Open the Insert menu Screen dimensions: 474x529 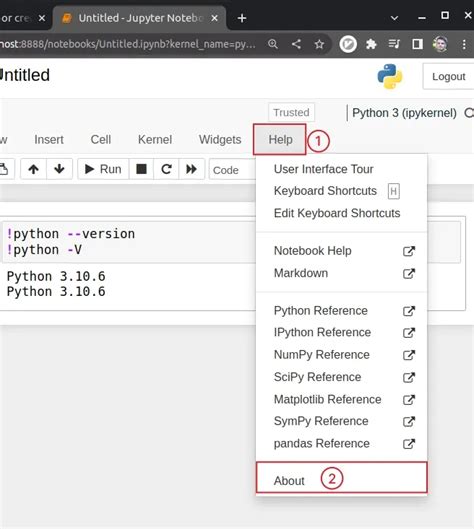pos(49,139)
